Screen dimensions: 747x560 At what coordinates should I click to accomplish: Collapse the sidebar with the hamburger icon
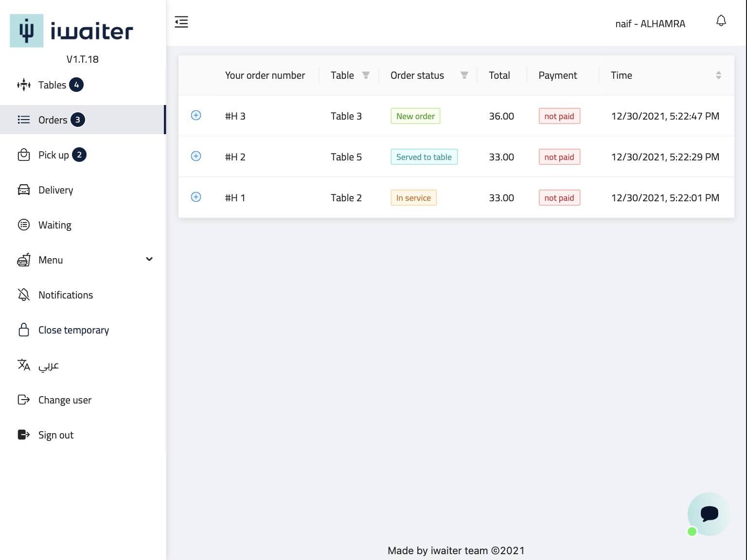click(x=181, y=22)
